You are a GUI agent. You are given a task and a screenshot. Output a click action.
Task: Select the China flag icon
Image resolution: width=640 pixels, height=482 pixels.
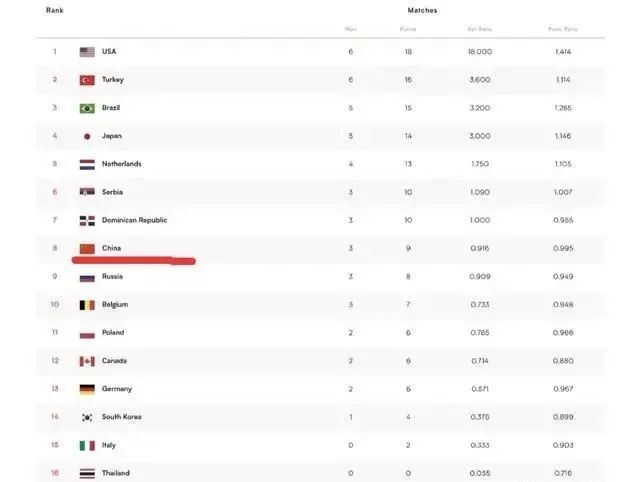click(87, 249)
